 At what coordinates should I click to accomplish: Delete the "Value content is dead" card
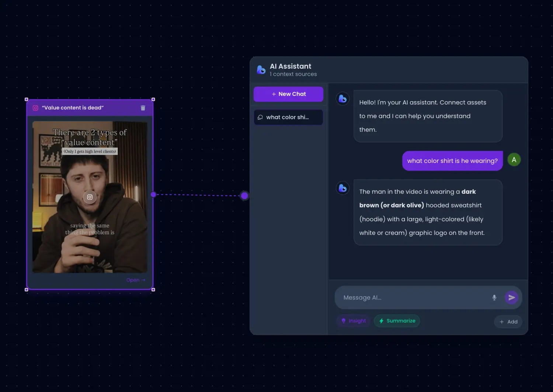[143, 108]
